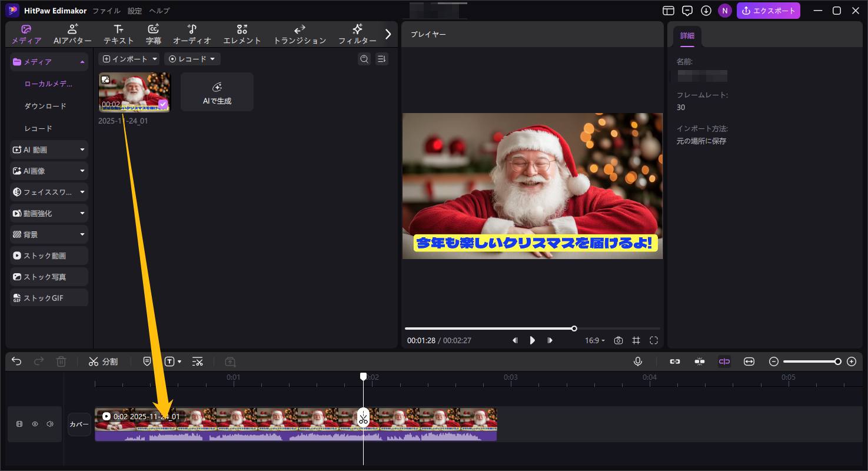
Task: Select the 2025-11-24_01 media thumbnail
Action: pyautogui.click(x=134, y=92)
